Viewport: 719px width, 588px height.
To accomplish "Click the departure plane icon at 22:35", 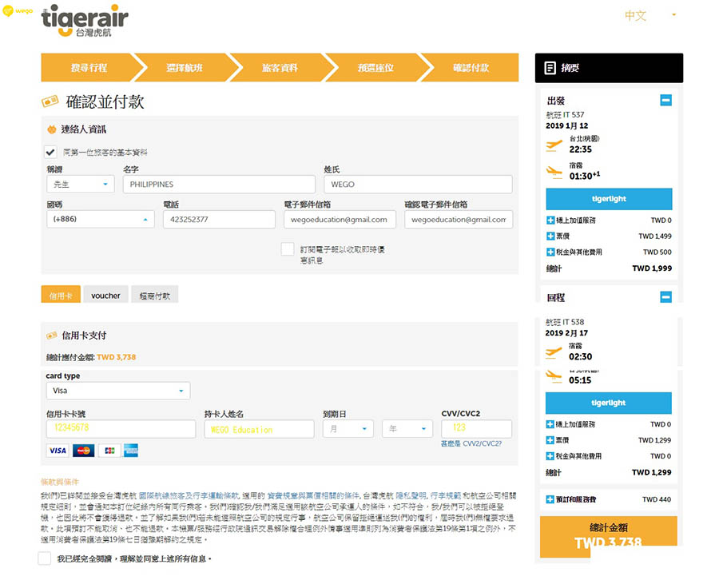I will [554, 146].
